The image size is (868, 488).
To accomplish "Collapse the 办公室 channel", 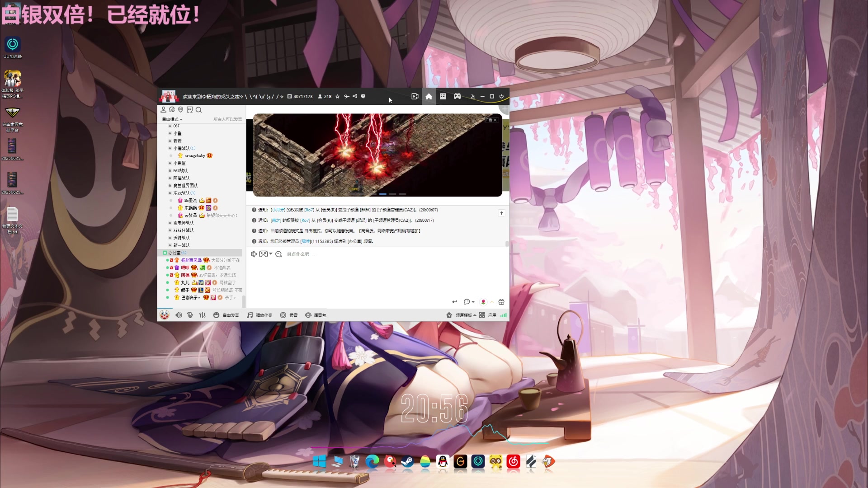I will tap(199, 253).
